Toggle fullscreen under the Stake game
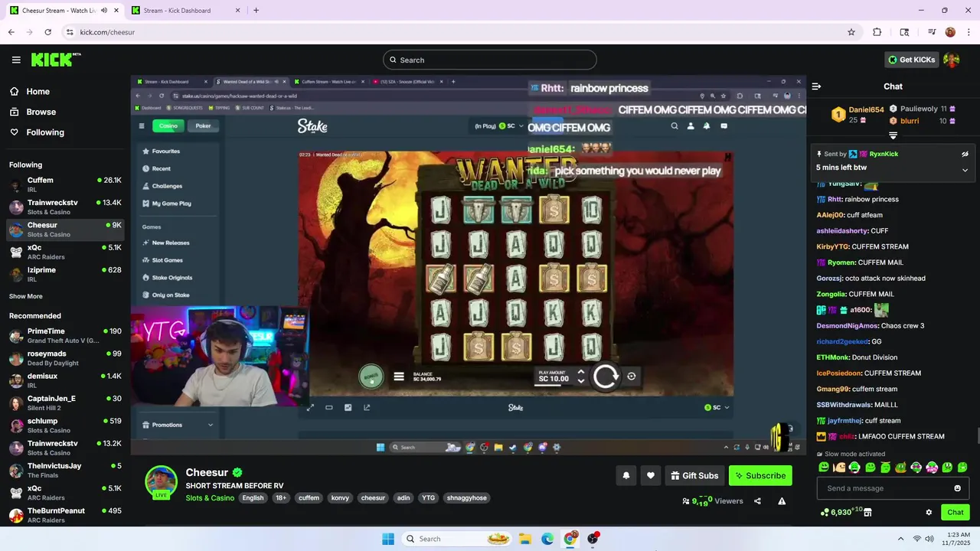 tap(310, 407)
